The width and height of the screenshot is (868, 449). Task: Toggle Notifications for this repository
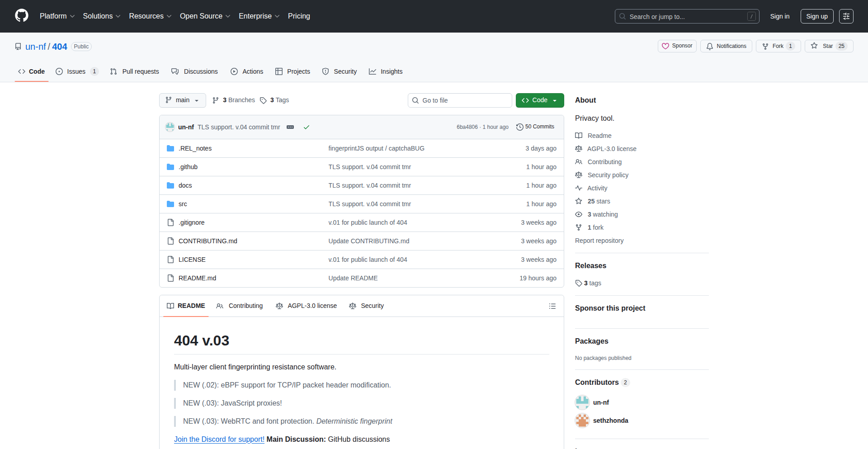726,46
